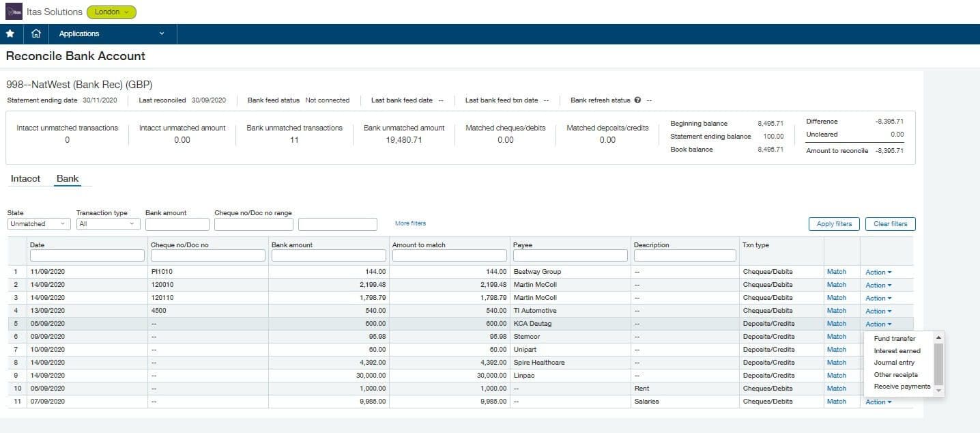Click the Clear filters button

tap(890, 224)
